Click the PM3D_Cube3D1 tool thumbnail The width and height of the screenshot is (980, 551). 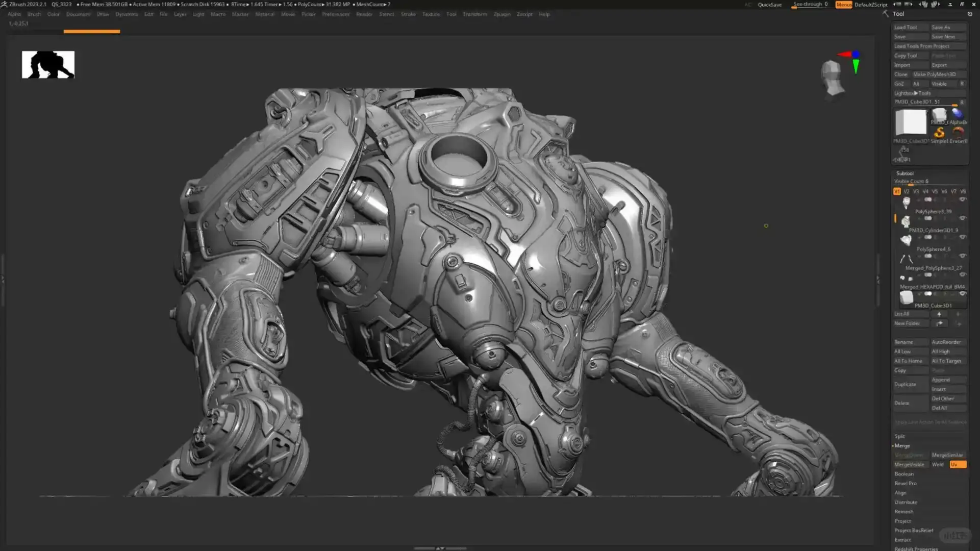[910, 122]
